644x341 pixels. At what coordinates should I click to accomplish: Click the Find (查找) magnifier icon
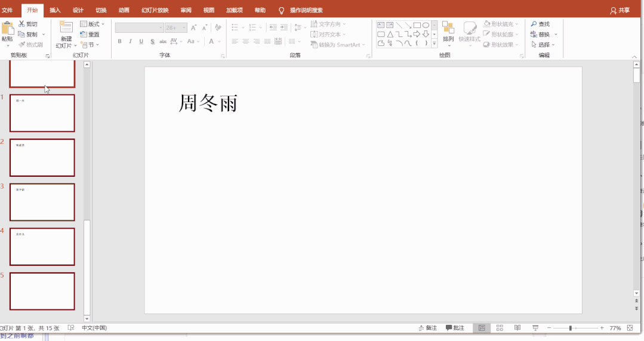[534, 24]
